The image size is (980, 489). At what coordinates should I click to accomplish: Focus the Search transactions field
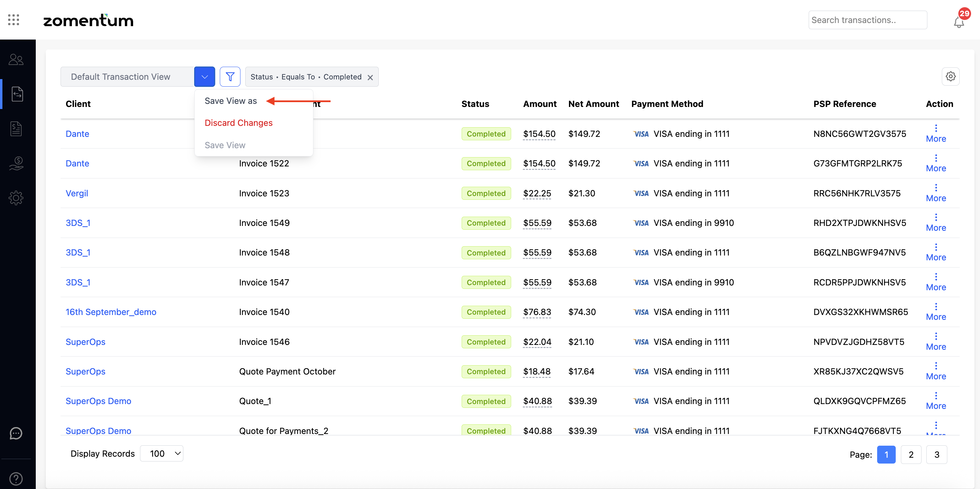click(868, 20)
